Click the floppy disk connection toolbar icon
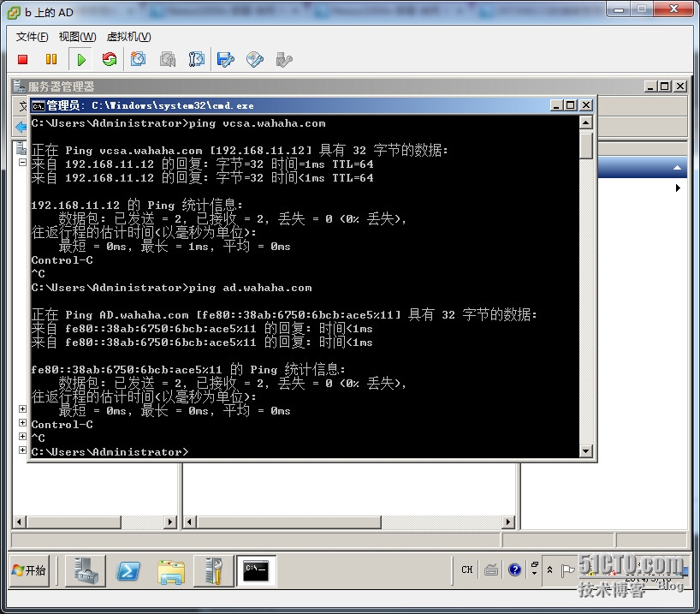This screenshot has width=700, height=614. (x=225, y=59)
